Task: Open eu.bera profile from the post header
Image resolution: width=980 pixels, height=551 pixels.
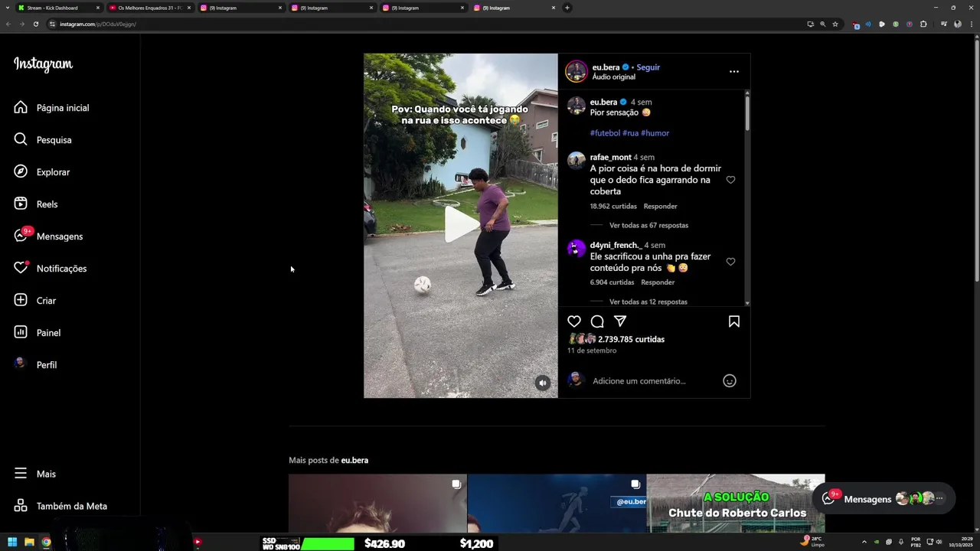Action: [x=606, y=67]
